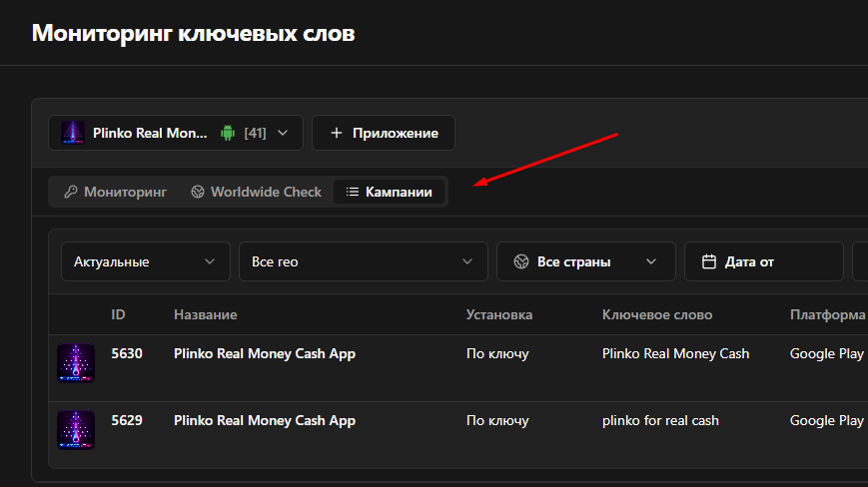
Task: Click Google Play in row 5629
Action: (826, 421)
